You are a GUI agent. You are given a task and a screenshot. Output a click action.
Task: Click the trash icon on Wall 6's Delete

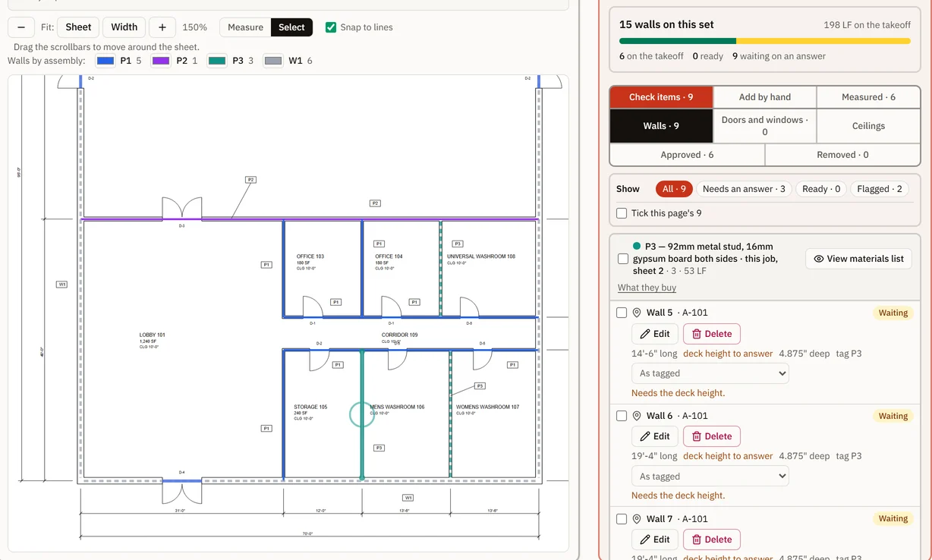[697, 436]
